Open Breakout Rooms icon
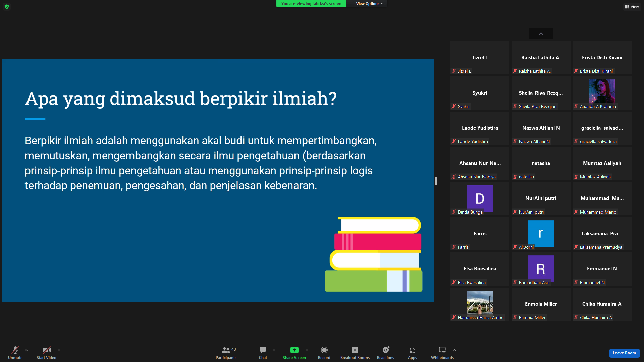644x362 pixels. click(x=355, y=350)
